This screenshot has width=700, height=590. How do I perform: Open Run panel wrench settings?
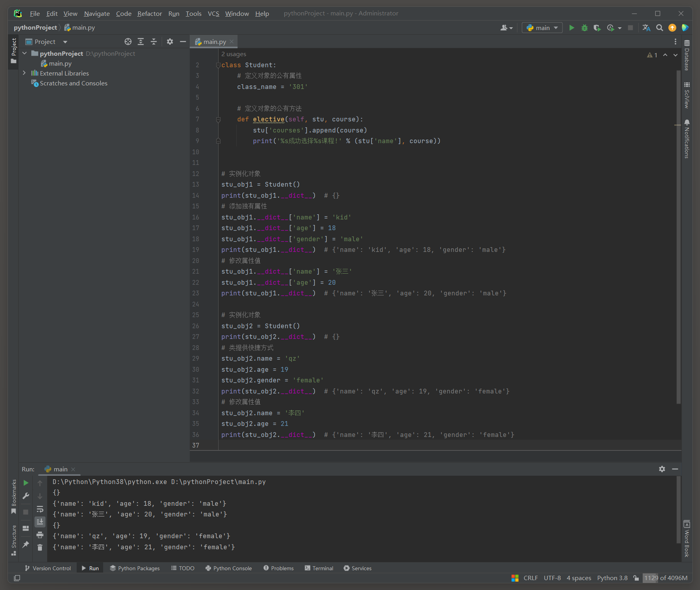pos(26,496)
